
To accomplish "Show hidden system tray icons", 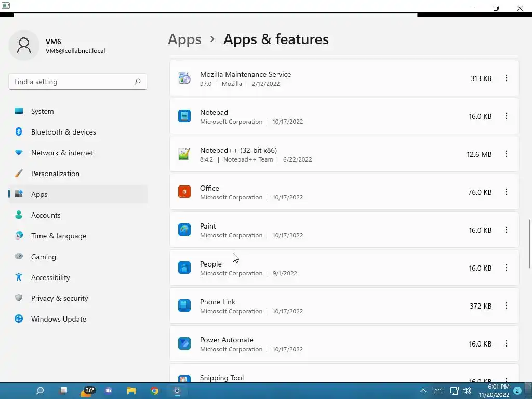I will coord(423,391).
